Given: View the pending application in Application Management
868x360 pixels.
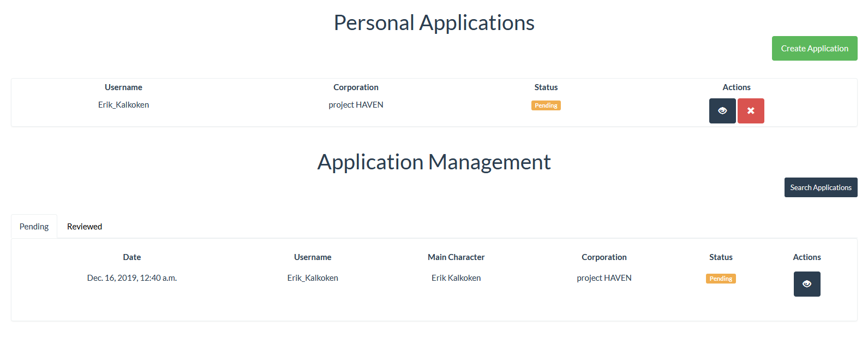Looking at the screenshot, I should (x=807, y=284).
